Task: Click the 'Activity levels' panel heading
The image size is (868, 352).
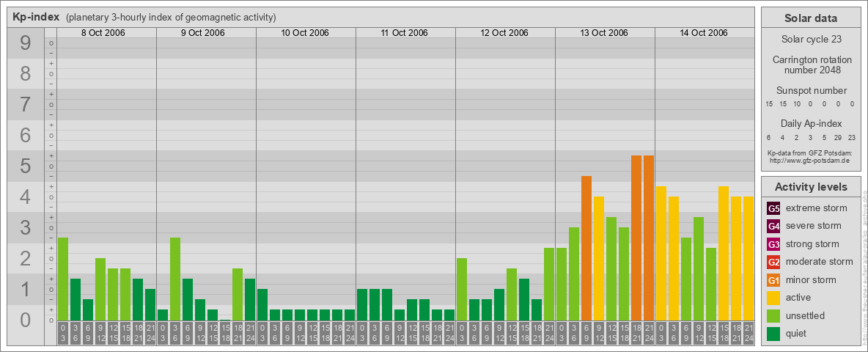Action: (811, 187)
